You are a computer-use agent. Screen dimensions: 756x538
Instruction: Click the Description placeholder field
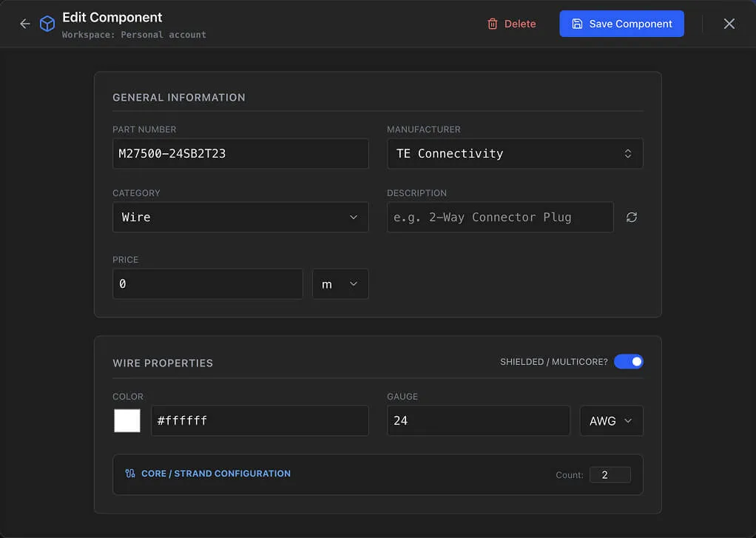click(500, 217)
